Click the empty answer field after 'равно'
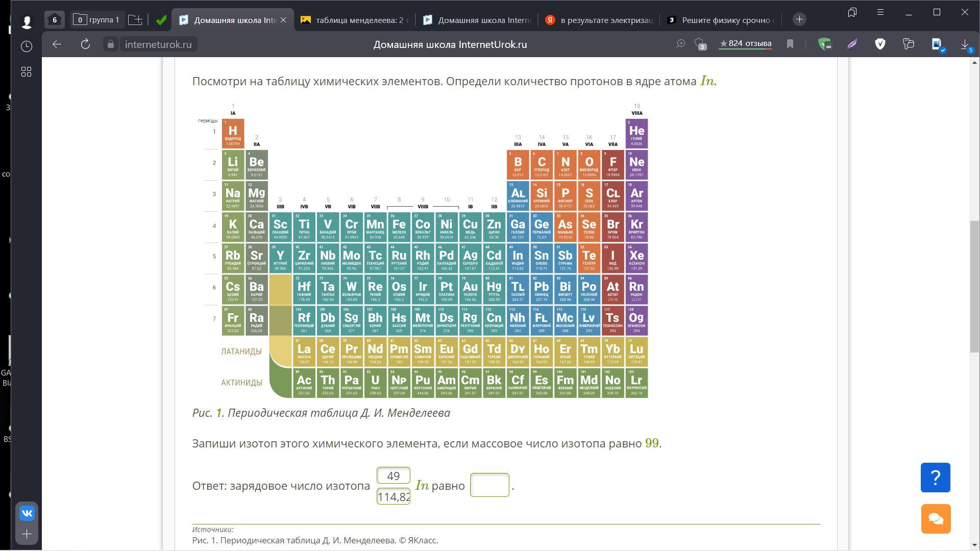Viewport: 980px width, 551px height. pos(489,485)
